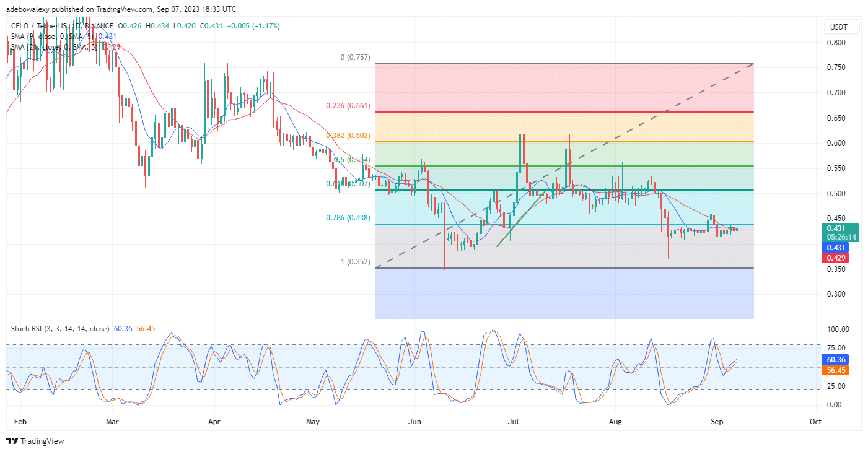Image resolution: width=868 pixels, height=452 pixels.
Task: Click the Aug label on the time axis
Action: pyautogui.click(x=615, y=420)
